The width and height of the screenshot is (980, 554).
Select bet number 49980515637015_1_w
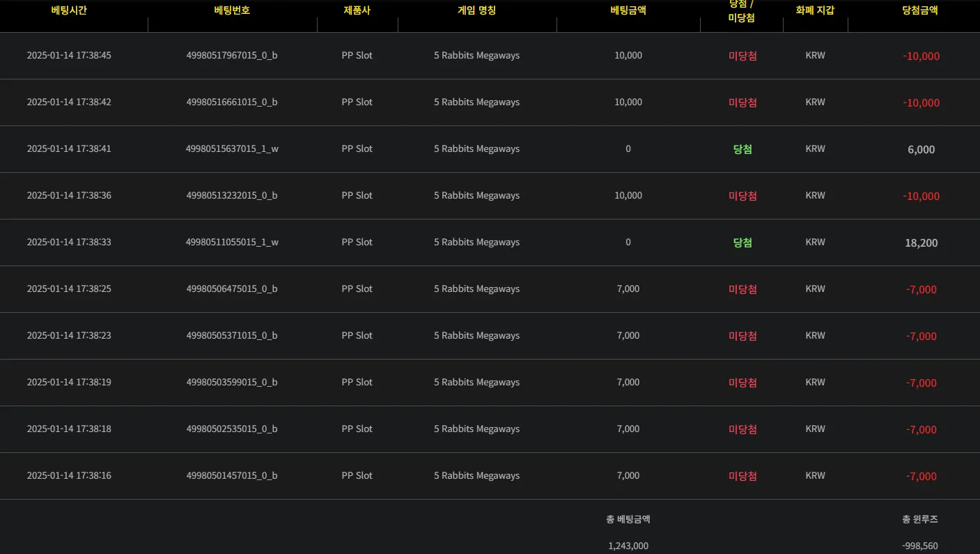[232, 149]
